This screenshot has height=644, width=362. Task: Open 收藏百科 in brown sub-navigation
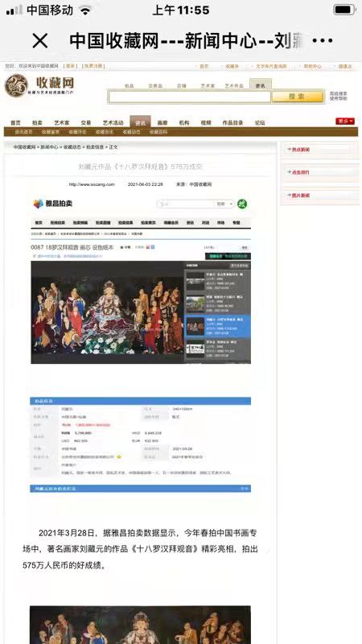point(158,132)
